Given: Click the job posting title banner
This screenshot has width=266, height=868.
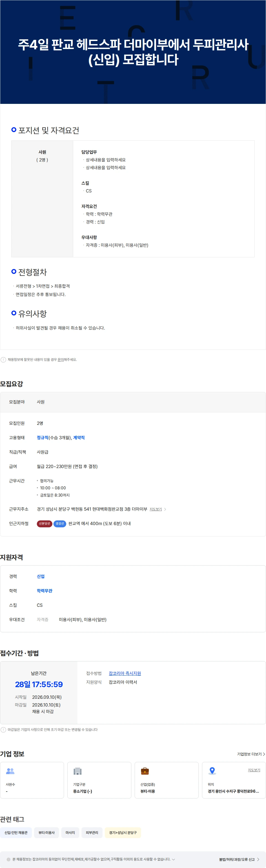Looking at the screenshot, I should pos(133,52).
